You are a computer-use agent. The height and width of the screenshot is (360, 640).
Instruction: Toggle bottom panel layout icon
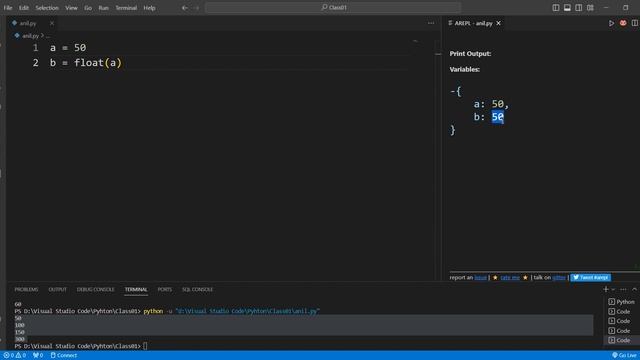point(567,8)
